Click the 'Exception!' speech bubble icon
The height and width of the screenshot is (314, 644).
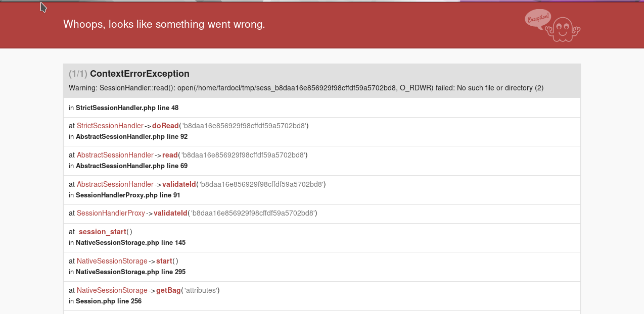(x=538, y=19)
